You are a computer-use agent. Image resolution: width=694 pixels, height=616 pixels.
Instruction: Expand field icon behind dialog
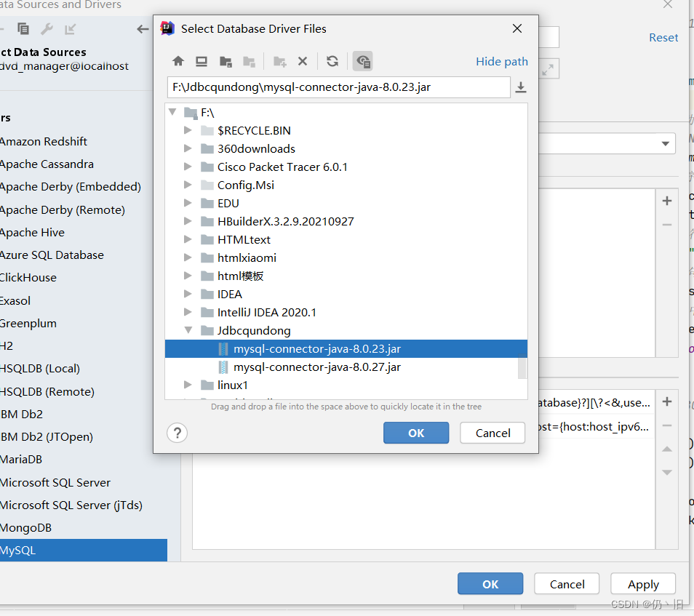[x=548, y=69]
